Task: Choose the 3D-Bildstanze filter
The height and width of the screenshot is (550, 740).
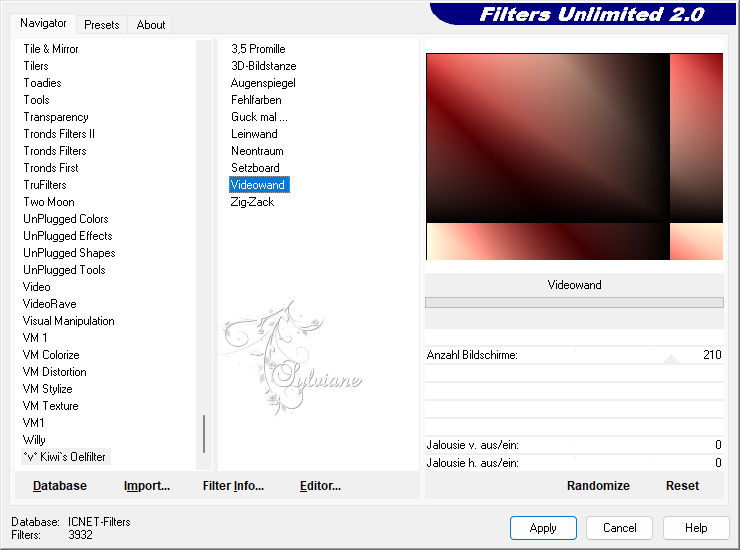Action: pyautogui.click(x=263, y=66)
